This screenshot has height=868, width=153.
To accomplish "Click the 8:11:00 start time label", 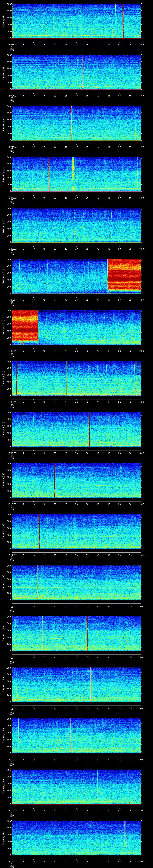I will coord(12,555).
